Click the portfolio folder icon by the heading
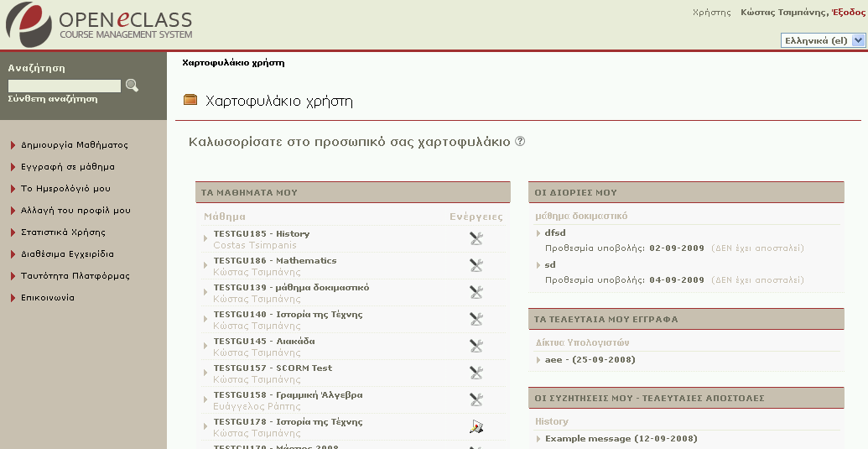This screenshot has height=449, width=868. tap(190, 100)
